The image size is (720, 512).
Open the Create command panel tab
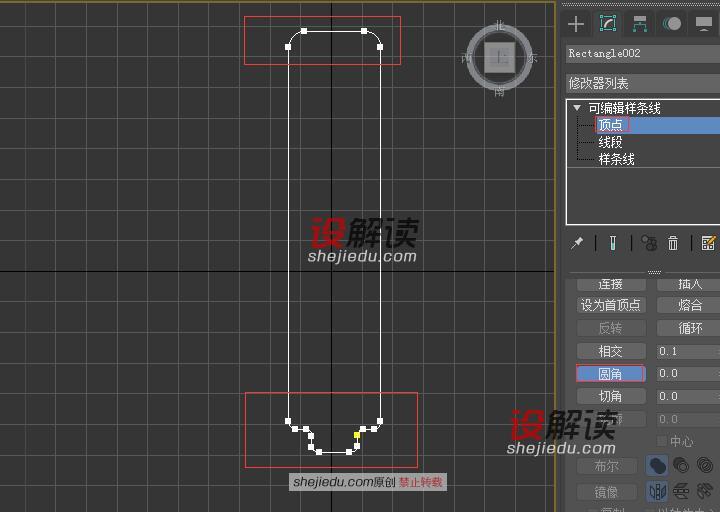[x=576, y=24]
